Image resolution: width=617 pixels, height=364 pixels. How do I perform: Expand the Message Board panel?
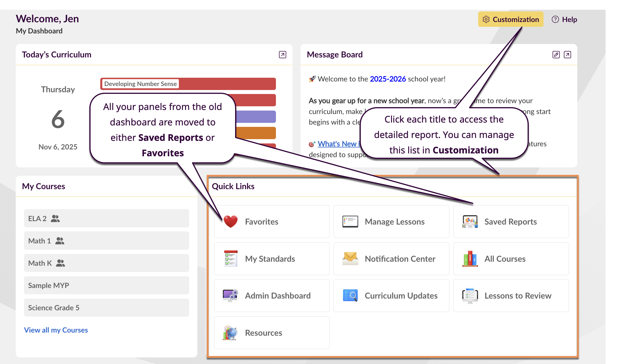click(x=567, y=55)
